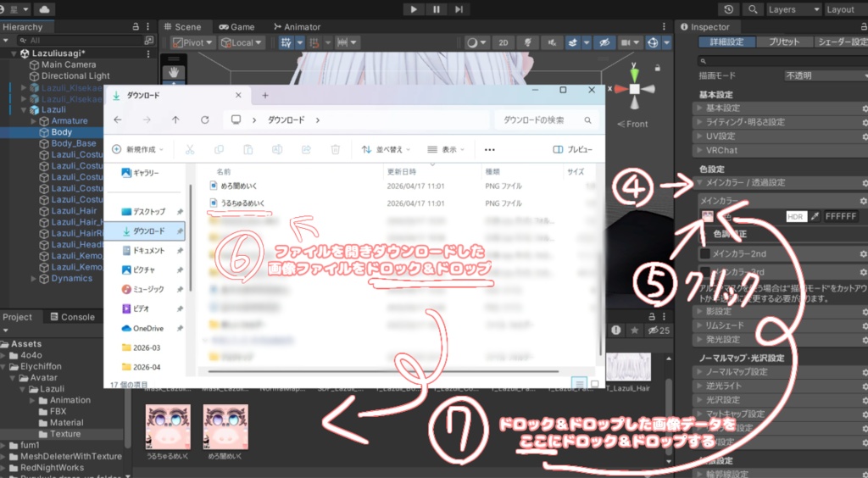Toggle the scene effects icon

click(574, 42)
